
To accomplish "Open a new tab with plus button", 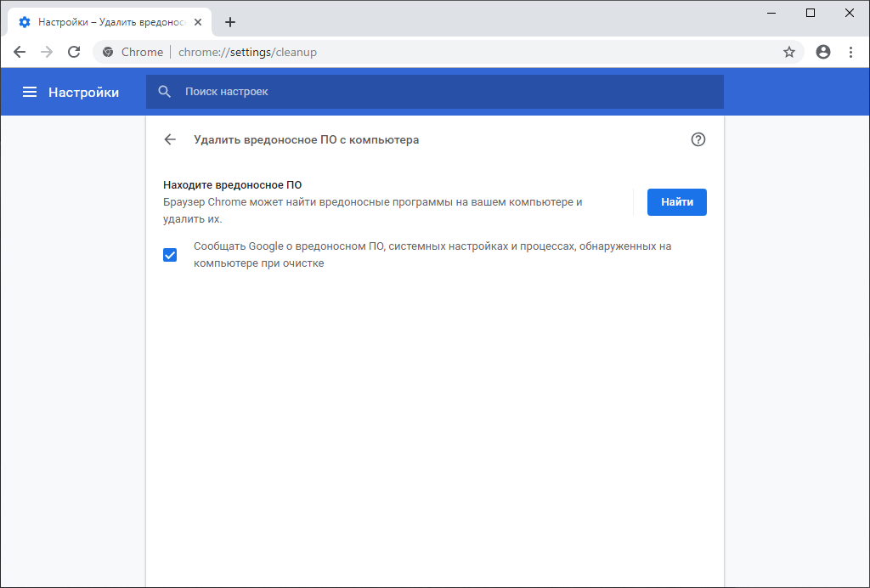I will 230,22.
